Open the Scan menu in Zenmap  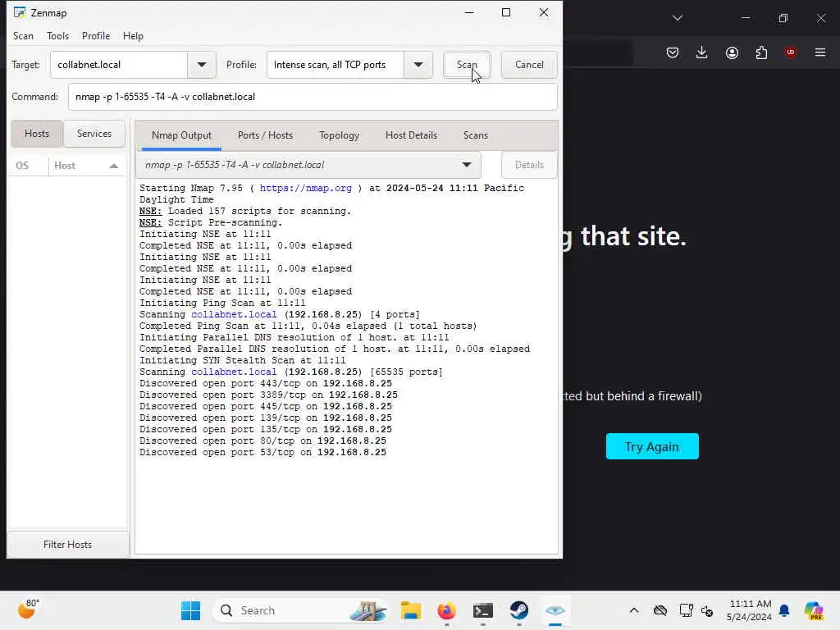(23, 36)
